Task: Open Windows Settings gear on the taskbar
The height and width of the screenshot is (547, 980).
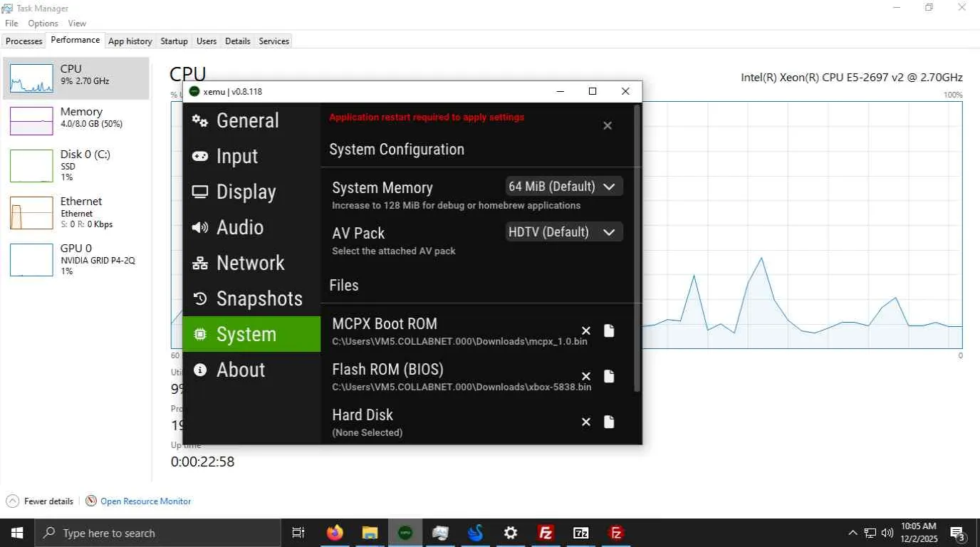Action: pyautogui.click(x=511, y=533)
